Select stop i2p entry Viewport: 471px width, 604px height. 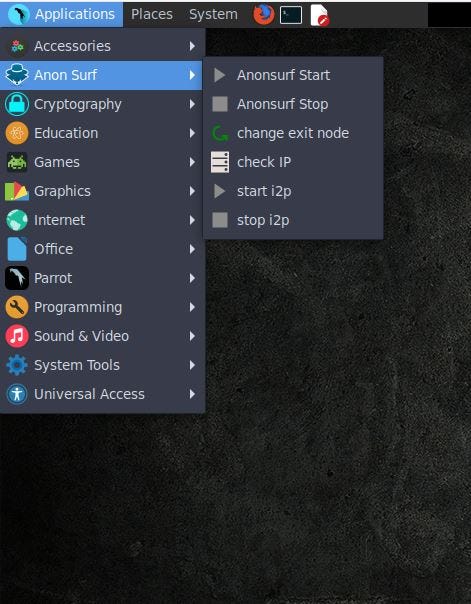coord(293,220)
